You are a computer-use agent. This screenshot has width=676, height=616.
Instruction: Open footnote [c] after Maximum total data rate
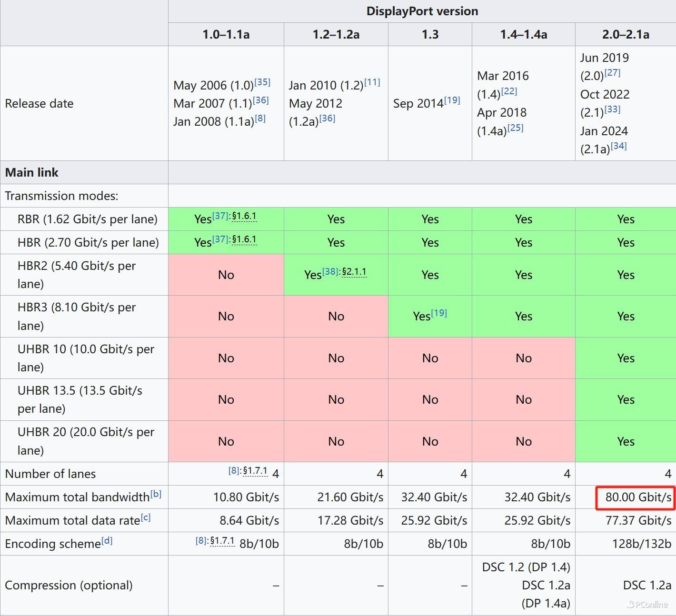pyautogui.click(x=146, y=517)
